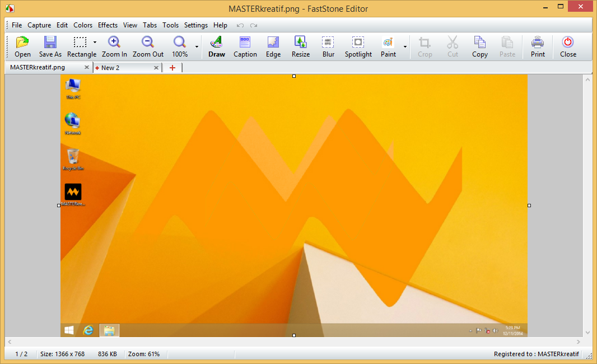Image resolution: width=597 pixels, height=364 pixels.
Task: Click the red Close power icon
Action: (x=568, y=47)
